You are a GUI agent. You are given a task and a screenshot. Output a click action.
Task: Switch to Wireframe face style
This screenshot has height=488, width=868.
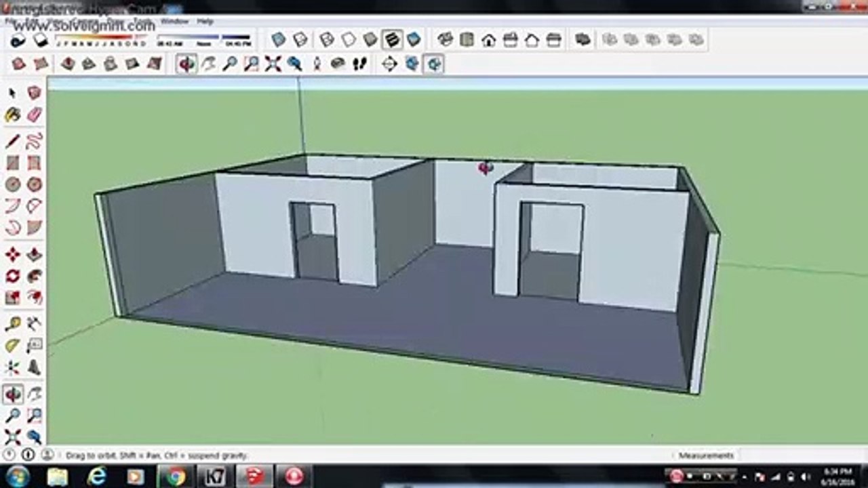(x=327, y=40)
